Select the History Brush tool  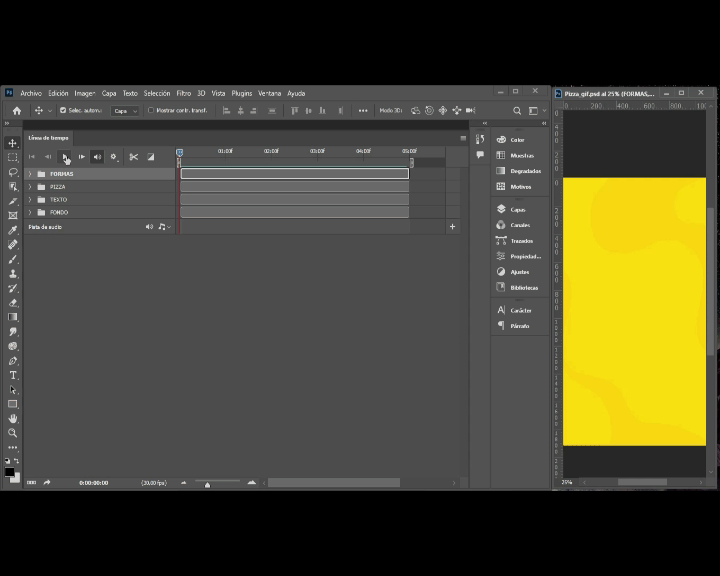click(x=12, y=288)
